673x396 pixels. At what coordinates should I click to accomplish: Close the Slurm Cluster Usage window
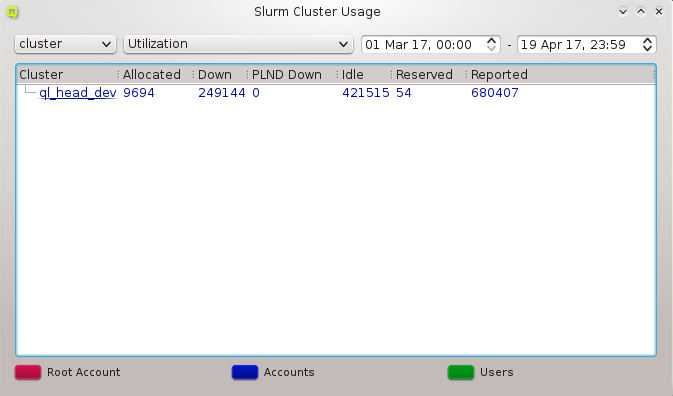(x=659, y=12)
